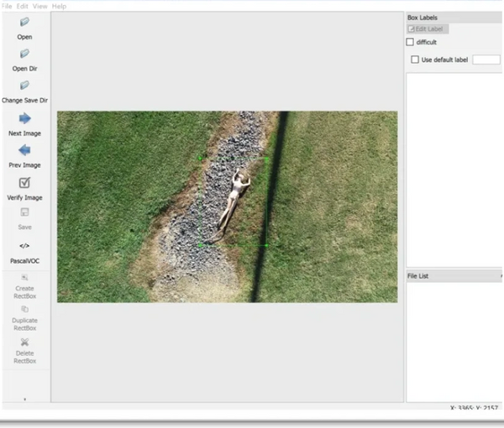Viewport: 504px width, 428px height.
Task: Click the Delete RectBox icon
Action: point(24,342)
